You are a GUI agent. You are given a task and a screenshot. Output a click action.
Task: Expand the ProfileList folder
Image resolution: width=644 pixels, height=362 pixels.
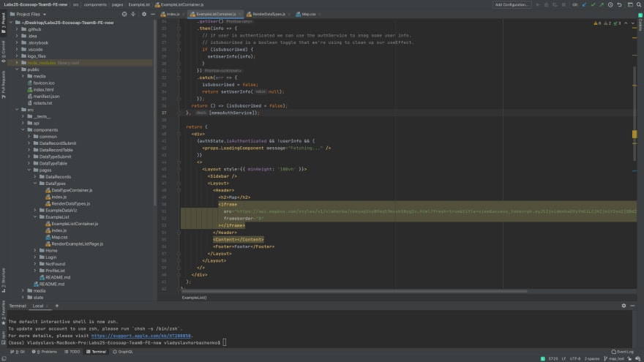[35, 271]
